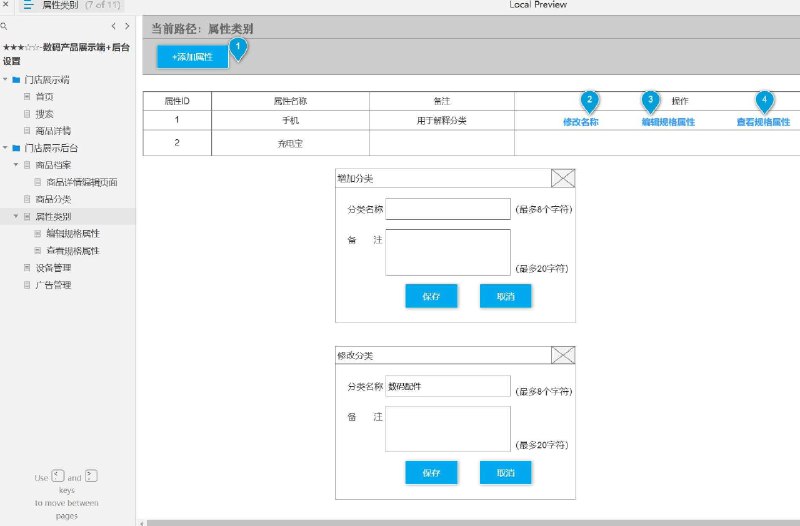Click the search magnifier icon in sidebar
The height and width of the screenshot is (526, 800).
pyautogui.click(x=4, y=26)
